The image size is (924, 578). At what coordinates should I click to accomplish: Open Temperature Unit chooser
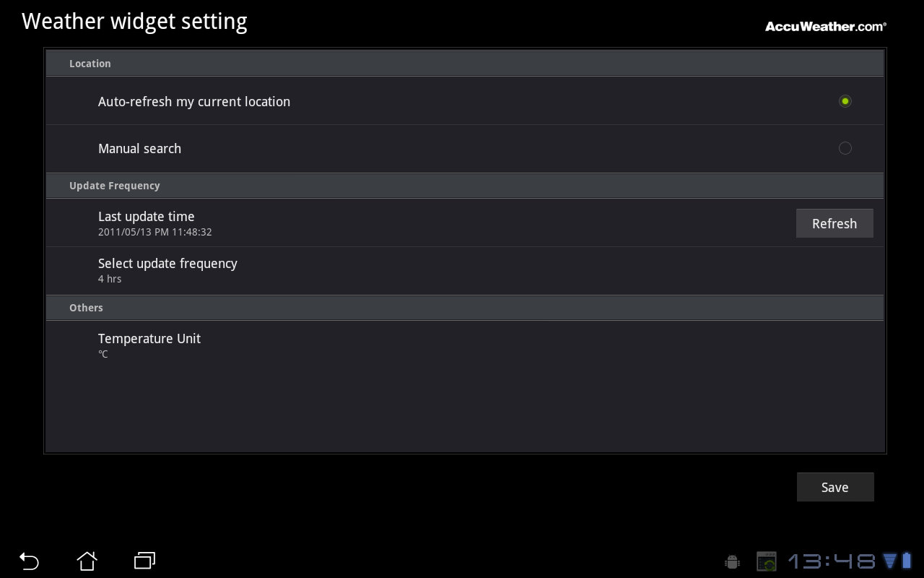(465, 345)
